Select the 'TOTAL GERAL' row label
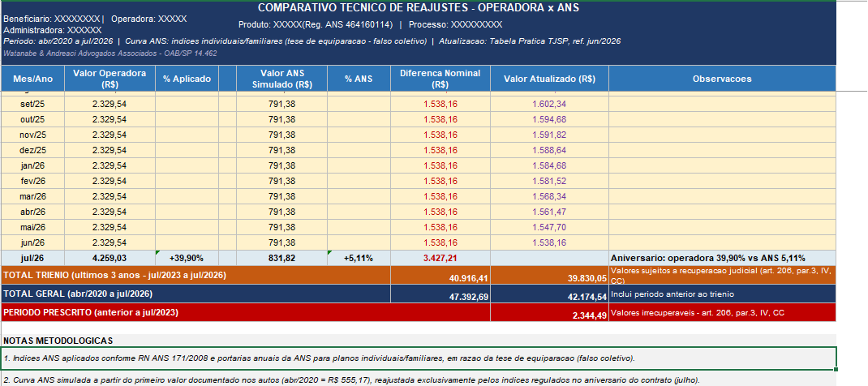868x386 pixels. click(196, 294)
